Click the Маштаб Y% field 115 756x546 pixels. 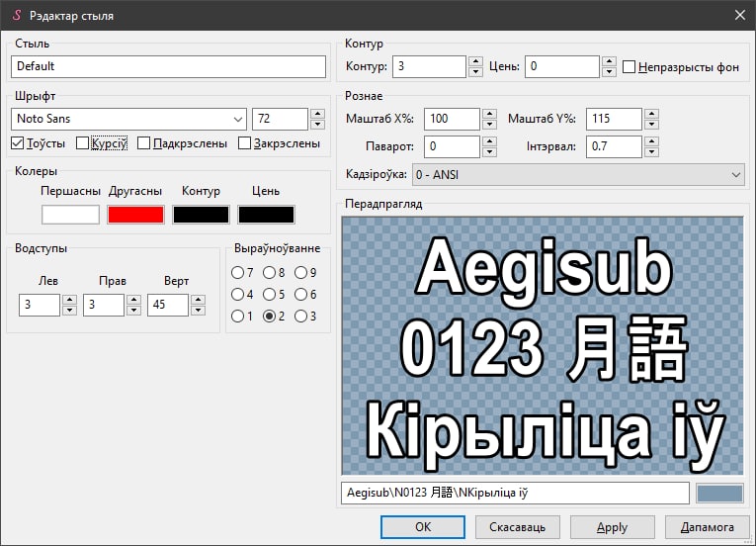pos(615,120)
